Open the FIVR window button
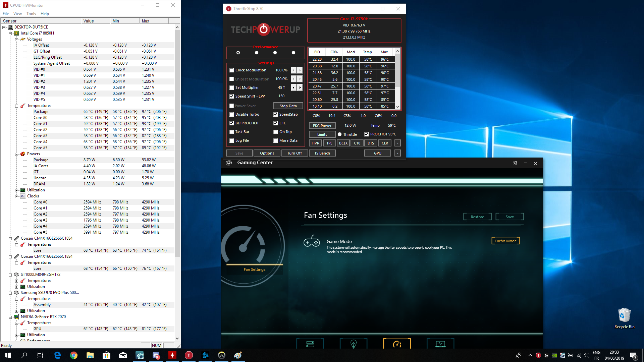The image size is (644, 362). point(315,143)
